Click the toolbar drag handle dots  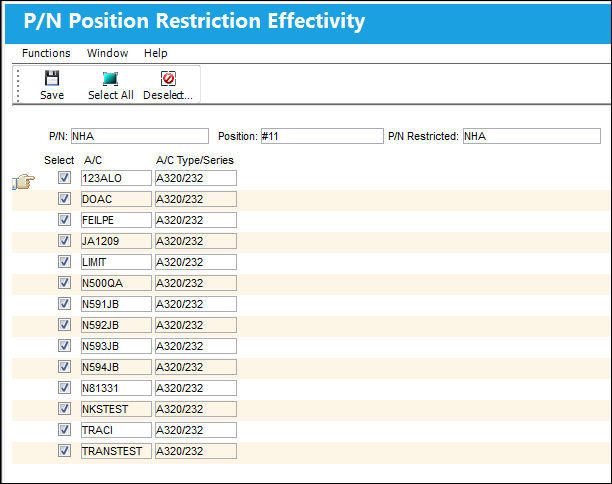18,85
